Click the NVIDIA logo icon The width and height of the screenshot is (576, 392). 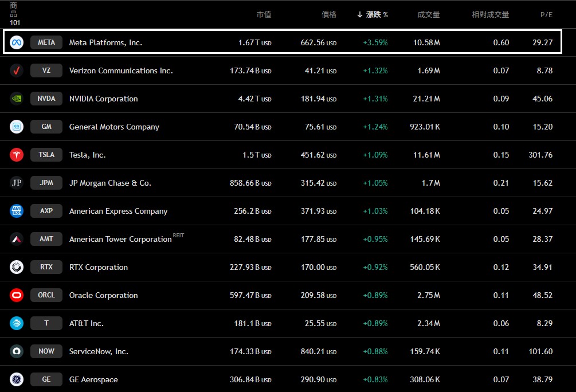click(x=17, y=99)
